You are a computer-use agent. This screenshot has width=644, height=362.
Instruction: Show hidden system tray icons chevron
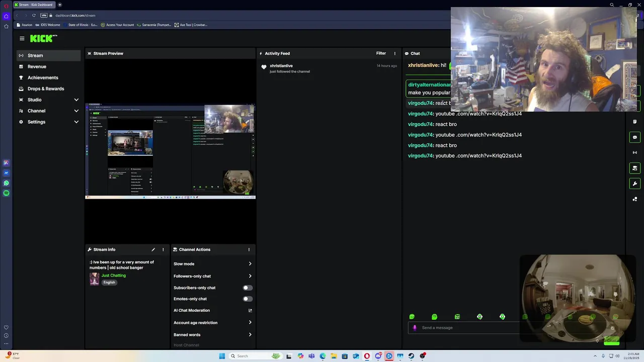coord(596,356)
